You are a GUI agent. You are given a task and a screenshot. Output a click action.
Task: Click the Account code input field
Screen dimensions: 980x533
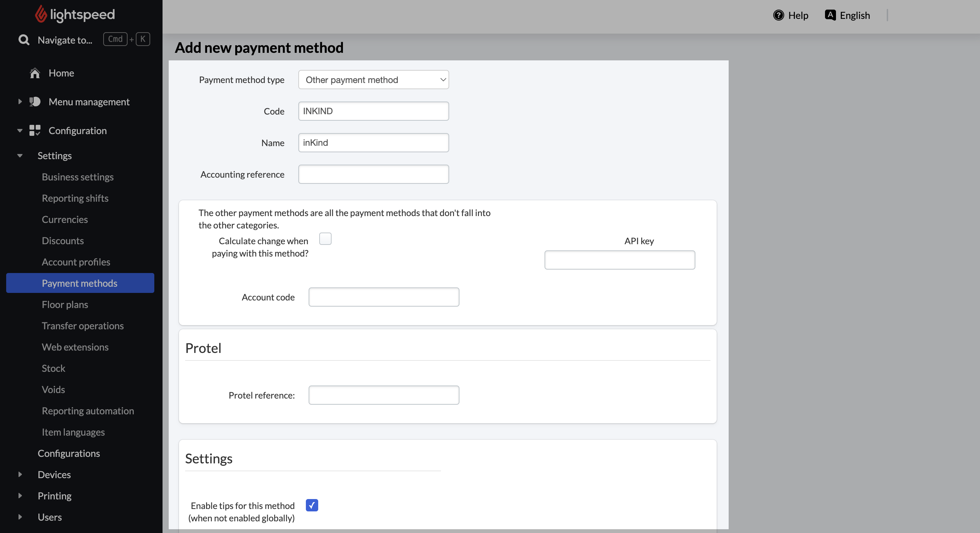point(384,297)
